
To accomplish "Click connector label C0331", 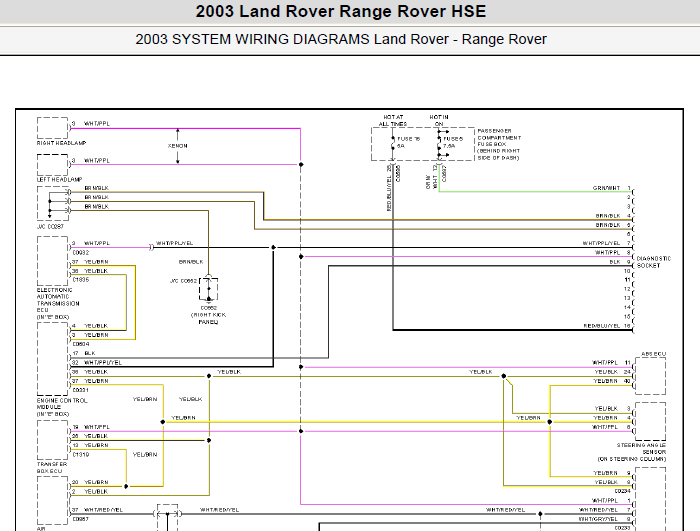I will (x=81, y=390).
